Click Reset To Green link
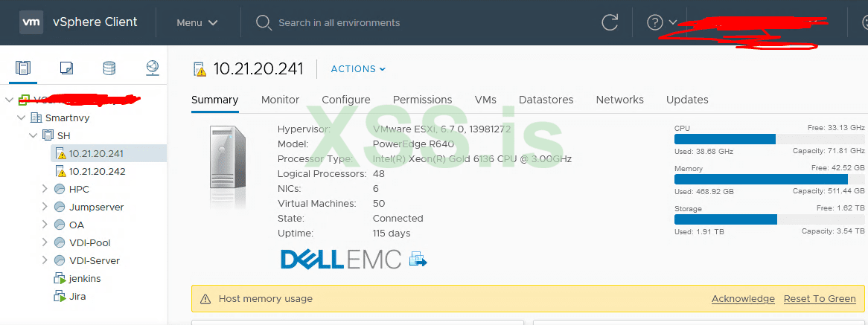 (820, 299)
